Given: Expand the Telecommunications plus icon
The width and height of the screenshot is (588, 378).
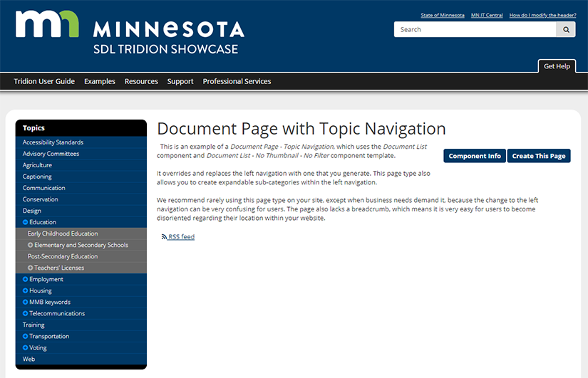Looking at the screenshot, I should coord(26,313).
